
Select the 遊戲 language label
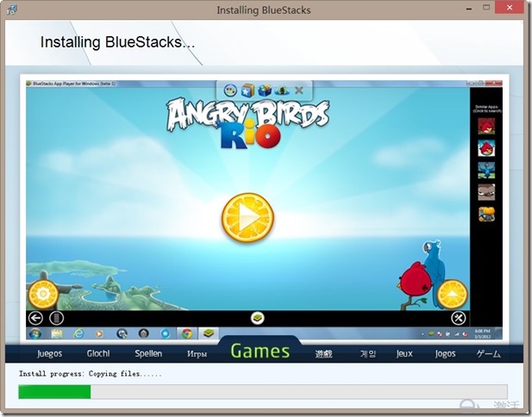(323, 354)
